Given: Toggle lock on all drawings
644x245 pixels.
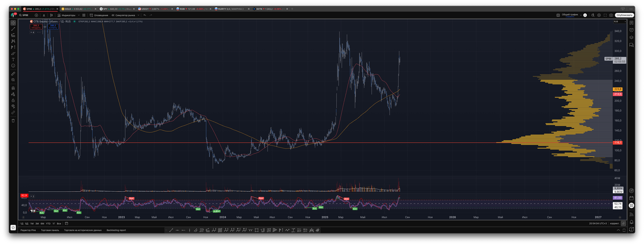Looking at the screenshot, I should tap(13, 100).
